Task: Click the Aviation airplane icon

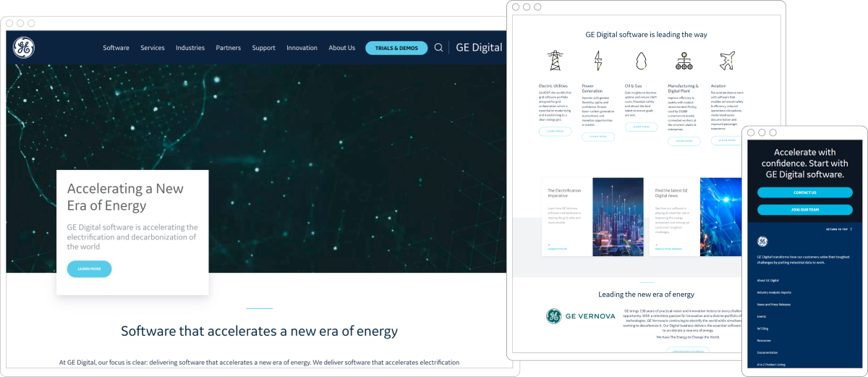Action: click(x=728, y=61)
